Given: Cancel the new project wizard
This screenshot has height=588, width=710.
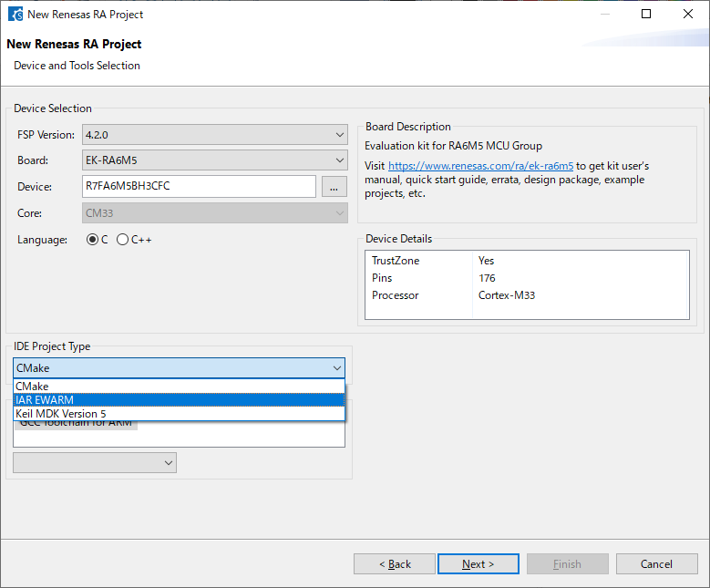Looking at the screenshot, I should coord(656,564).
